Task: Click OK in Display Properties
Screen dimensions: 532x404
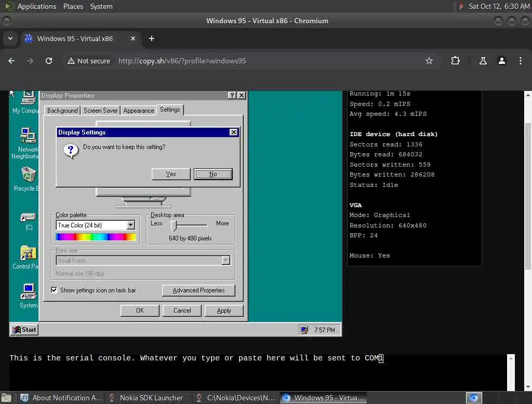Action: click(140, 311)
